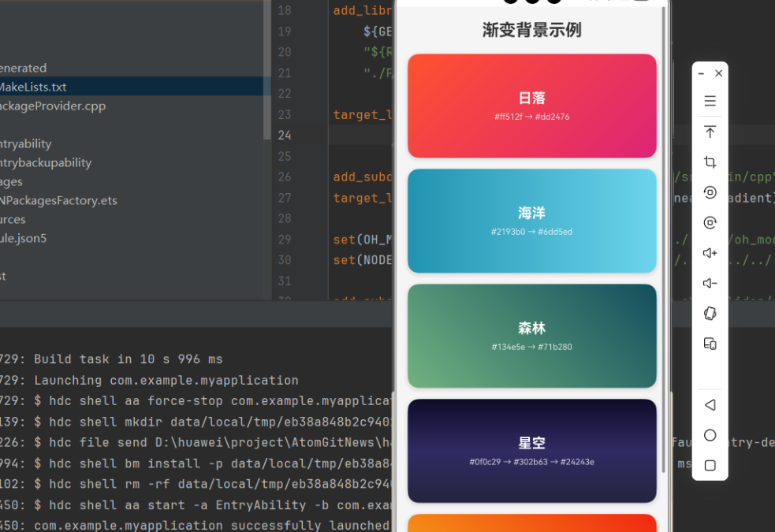Screen dimensions: 775x532
Task: Click 'Launching com.example.myapplication' log line
Action: (166, 380)
